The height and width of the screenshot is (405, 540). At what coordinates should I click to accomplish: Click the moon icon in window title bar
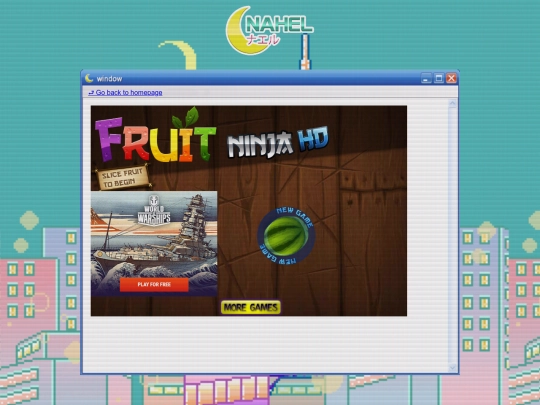(89, 79)
